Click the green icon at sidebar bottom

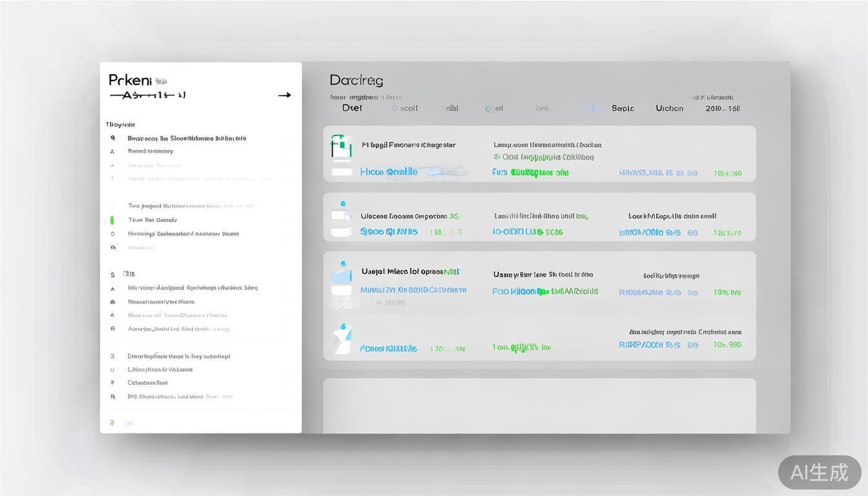[112, 423]
